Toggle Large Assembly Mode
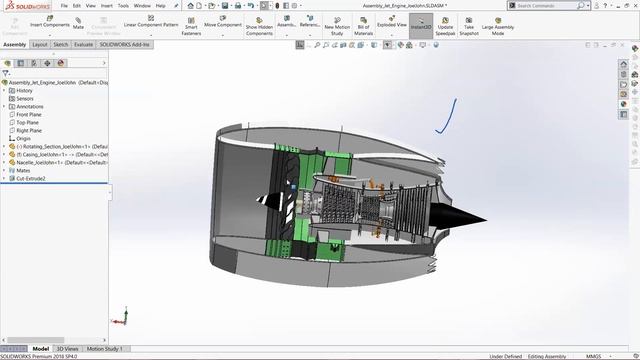 tap(498, 27)
